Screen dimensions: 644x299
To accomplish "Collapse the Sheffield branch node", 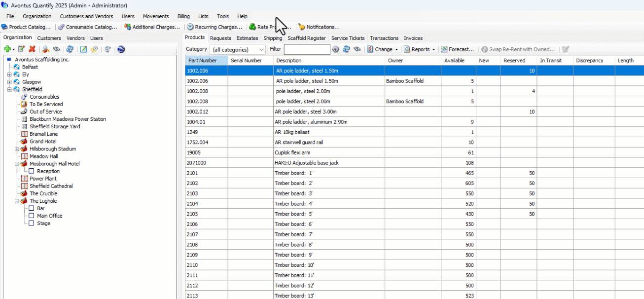I will [9, 89].
